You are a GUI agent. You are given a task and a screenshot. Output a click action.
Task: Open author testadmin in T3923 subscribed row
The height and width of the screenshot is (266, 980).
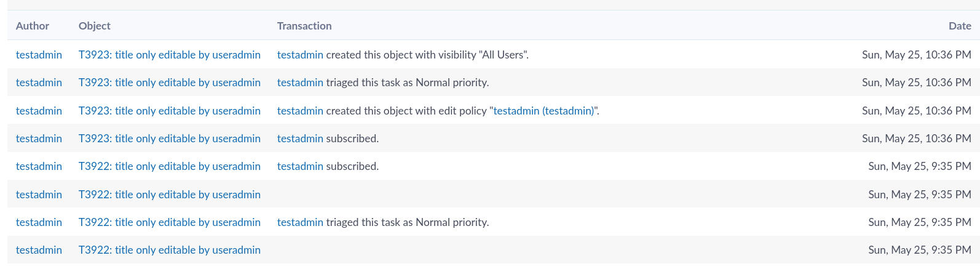click(x=39, y=139)
